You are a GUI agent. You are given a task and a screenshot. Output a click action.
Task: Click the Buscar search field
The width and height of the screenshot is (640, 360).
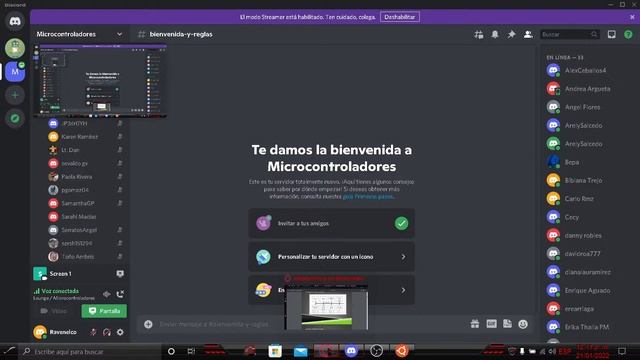(569, 35)
